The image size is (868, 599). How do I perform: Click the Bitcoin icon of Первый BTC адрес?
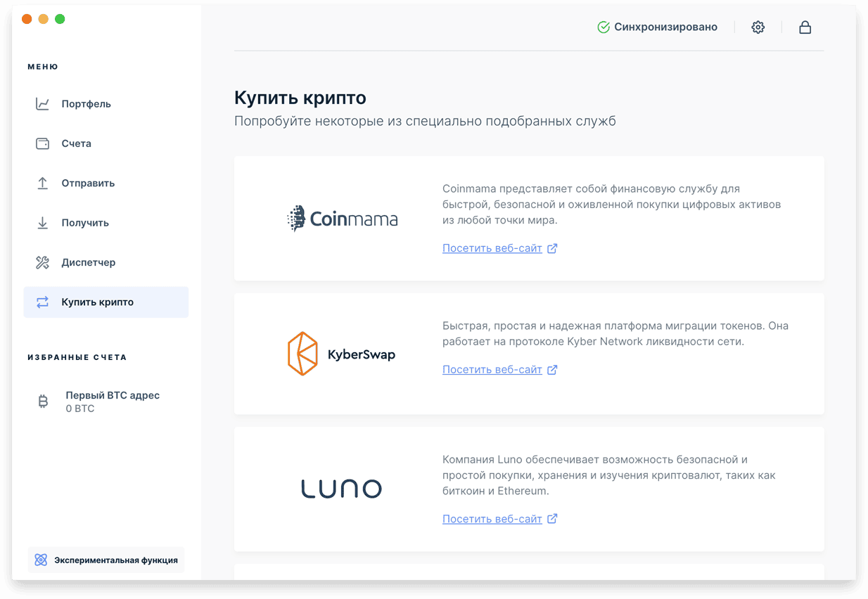click(43, 401)
